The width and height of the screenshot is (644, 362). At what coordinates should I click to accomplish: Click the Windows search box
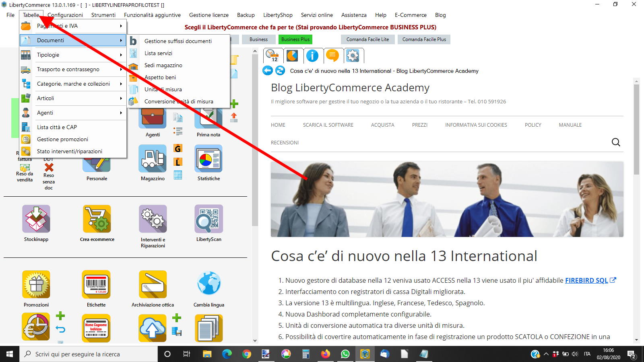coord(89,354)
